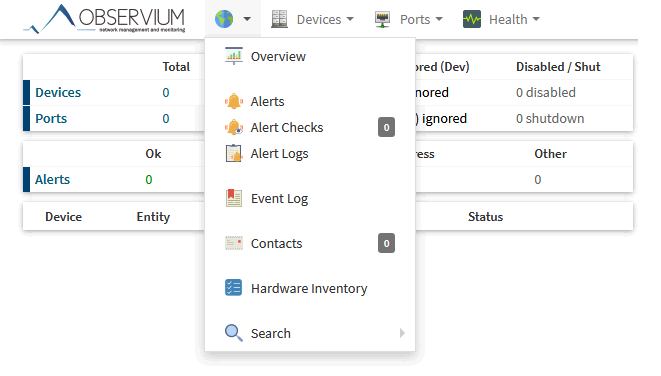This screenshot has height=376, width=661.
Task: Click the Ports total count 0
Action: pyautogui.click(x=166, y=118)
